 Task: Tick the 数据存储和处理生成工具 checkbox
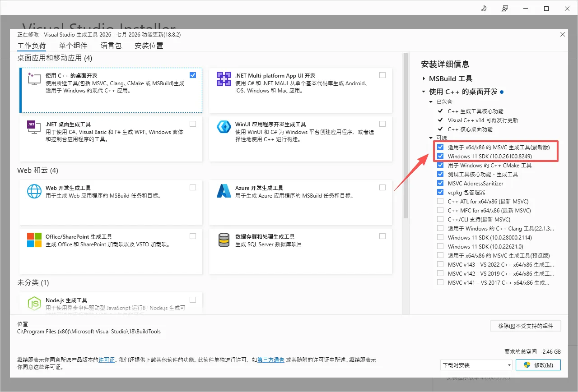[x=383, y=236]
